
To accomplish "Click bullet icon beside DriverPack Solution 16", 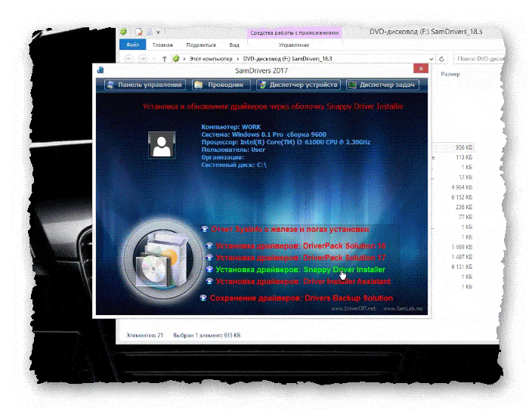I will click(209, 246).
